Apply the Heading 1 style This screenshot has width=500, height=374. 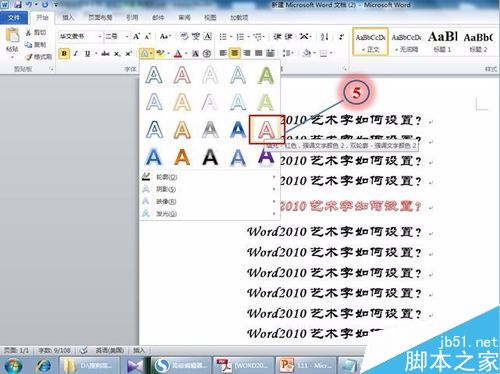[442, 42]
